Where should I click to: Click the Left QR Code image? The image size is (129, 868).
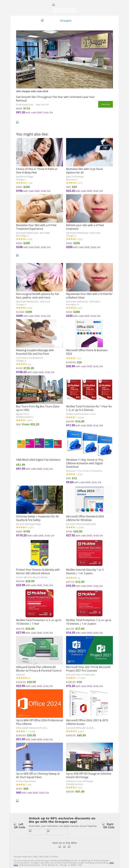point(19,825)
